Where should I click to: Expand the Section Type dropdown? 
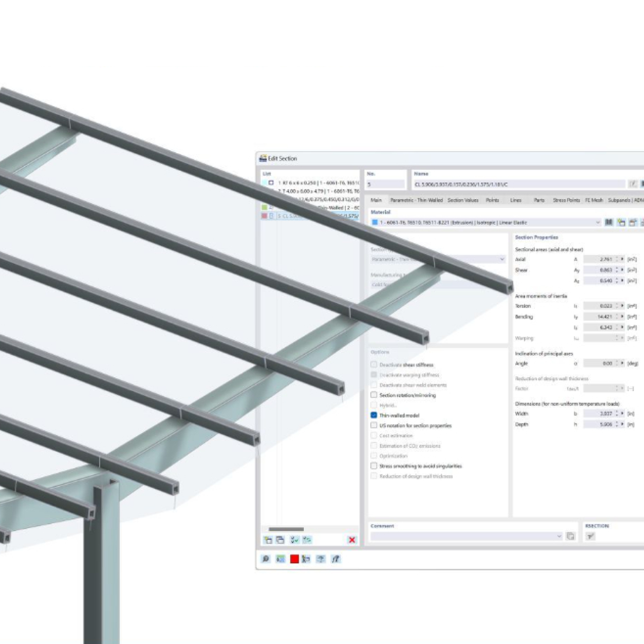click(x=502, y=259)
